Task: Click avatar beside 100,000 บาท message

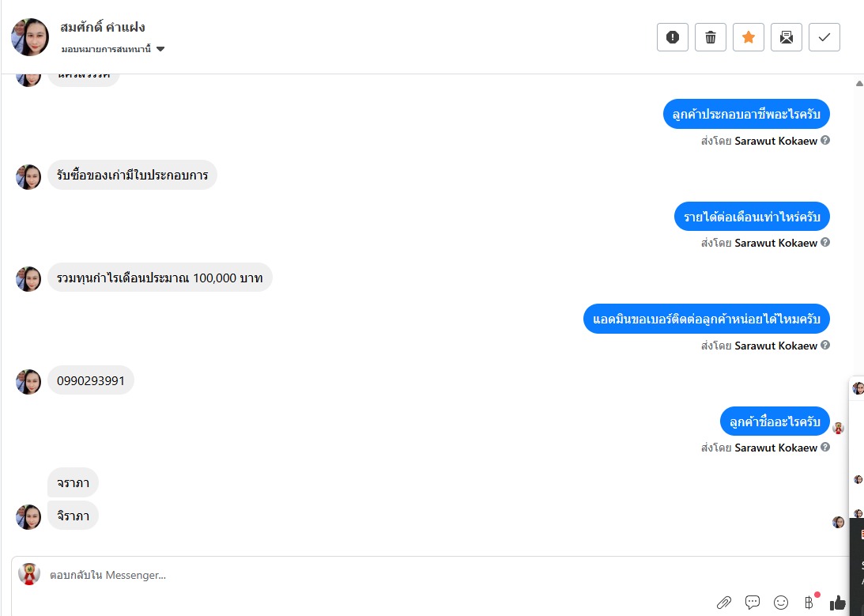Action: coord(28,279)
